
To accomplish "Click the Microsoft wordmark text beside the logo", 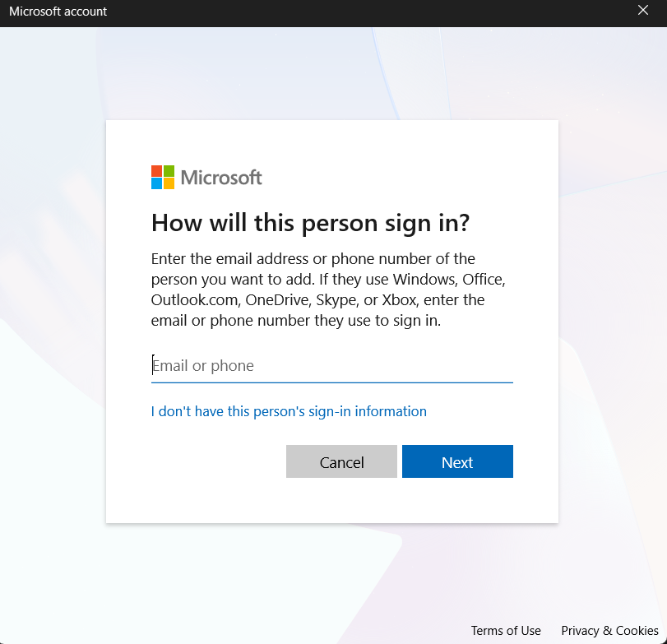I will tap(220, 178).
